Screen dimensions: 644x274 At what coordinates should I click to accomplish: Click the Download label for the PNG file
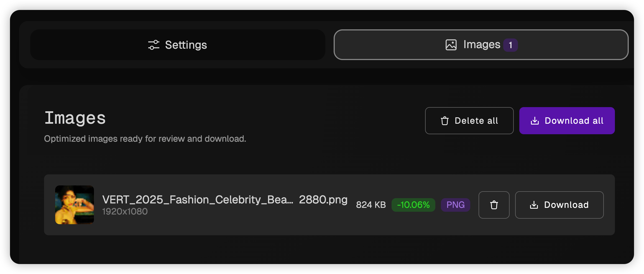(566, 205)
